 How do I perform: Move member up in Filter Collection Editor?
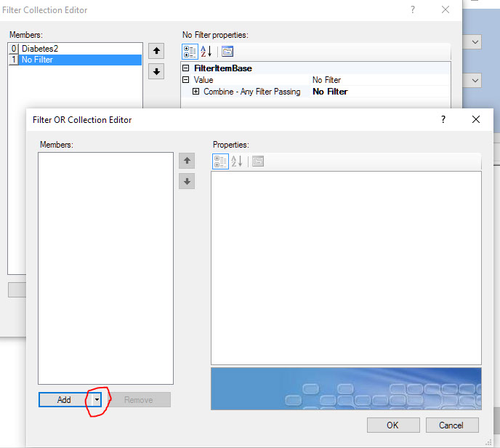pyautogui.click(x=156, y=51)
